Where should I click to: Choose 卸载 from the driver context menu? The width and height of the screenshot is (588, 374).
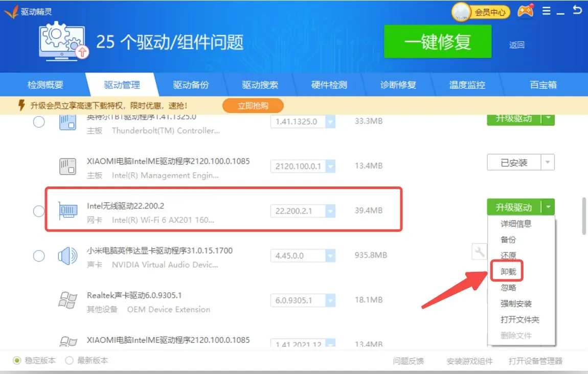(x=508, y=272)
